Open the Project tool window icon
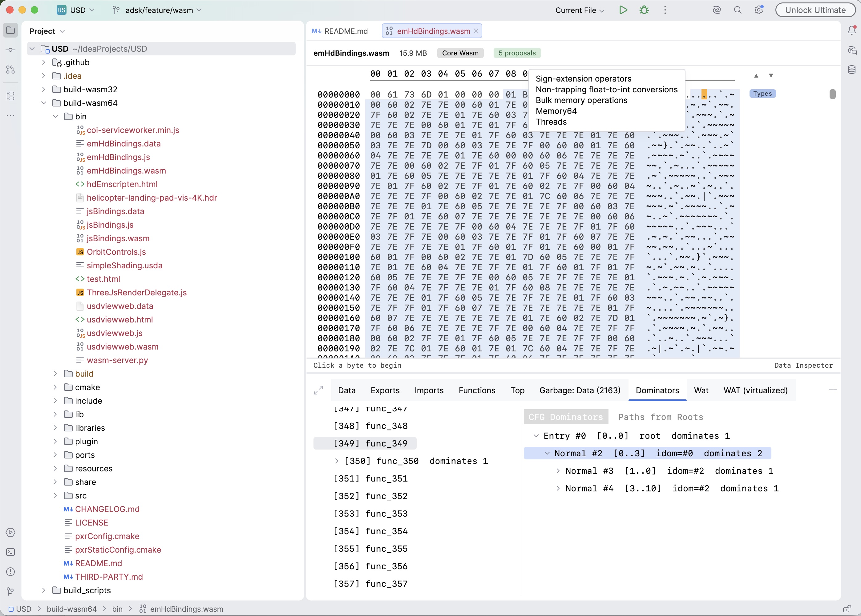Viewport: 861px width, 616px height. [11, 30]
